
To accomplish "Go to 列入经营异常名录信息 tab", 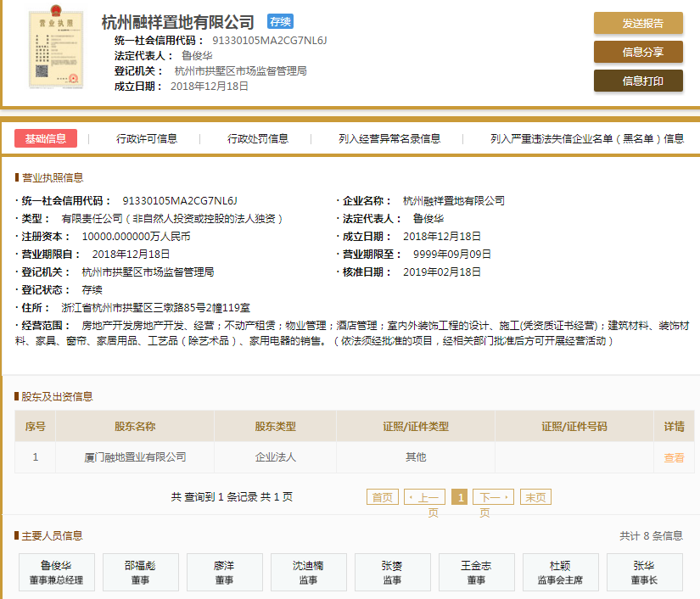I will coord(389,139).
